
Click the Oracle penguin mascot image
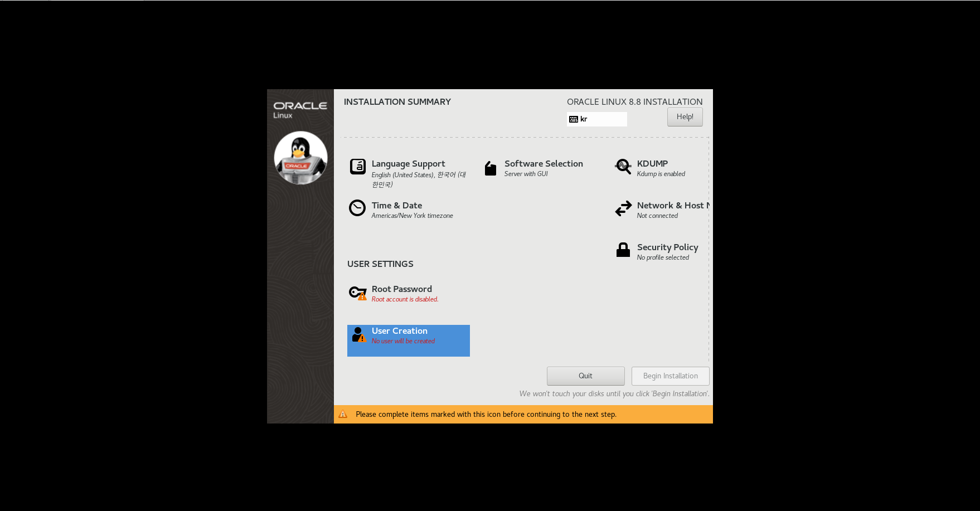coord(300,158)
